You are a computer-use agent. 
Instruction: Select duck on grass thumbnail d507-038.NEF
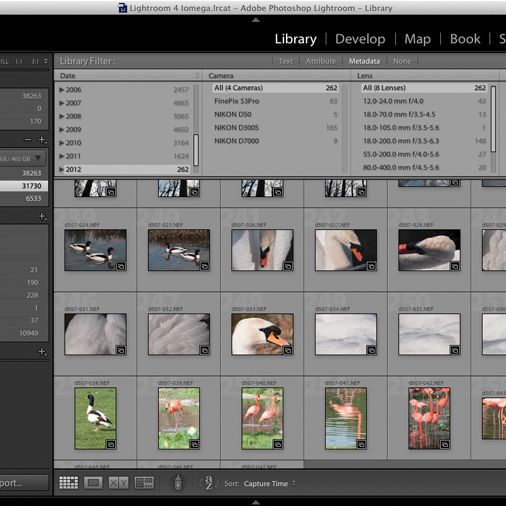95,418
